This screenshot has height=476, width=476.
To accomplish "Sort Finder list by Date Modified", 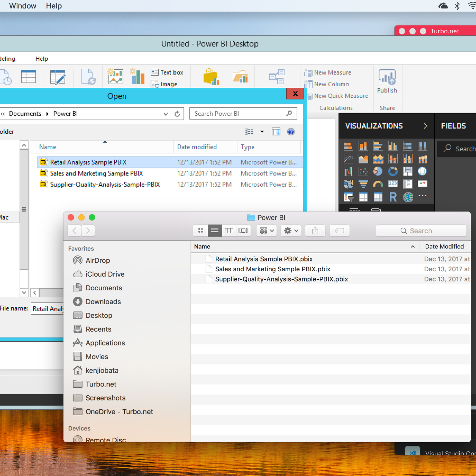I will click(444, 247).
